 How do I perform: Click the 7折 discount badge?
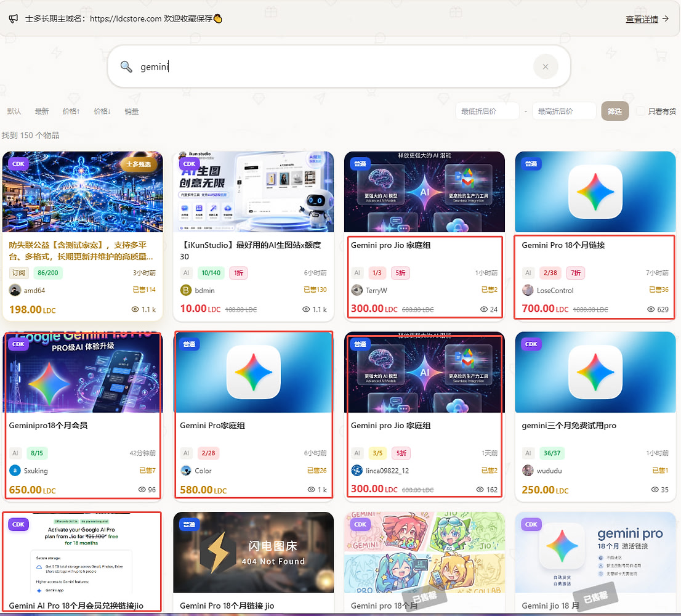coord(576,273)
